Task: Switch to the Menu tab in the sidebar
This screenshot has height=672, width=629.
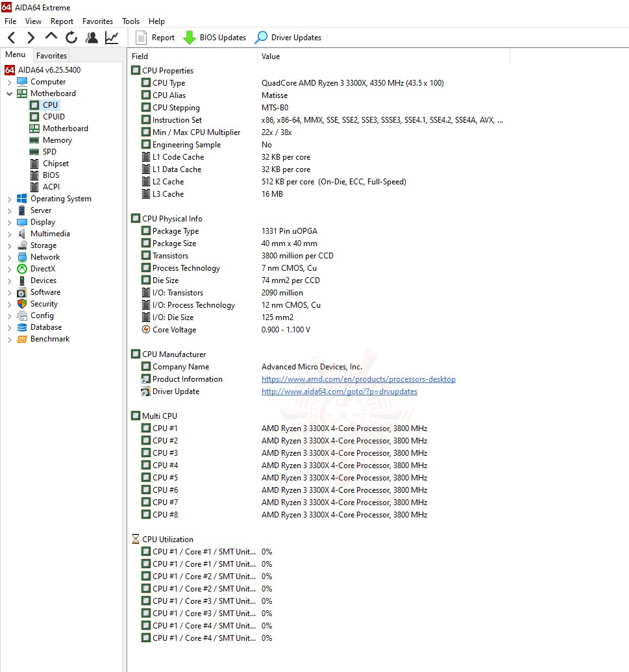Action: tap(16, 55)
